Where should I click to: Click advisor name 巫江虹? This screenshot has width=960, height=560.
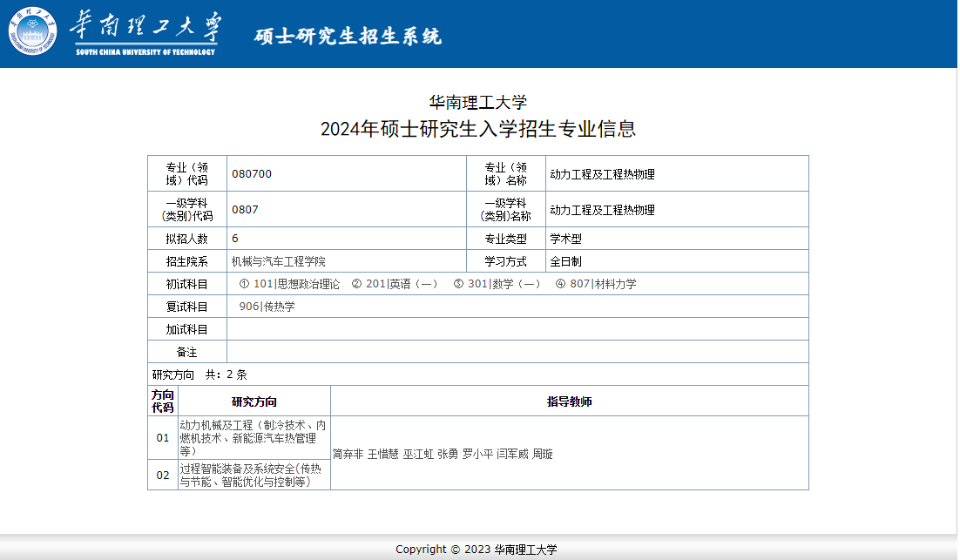click(x=418, y=454)
